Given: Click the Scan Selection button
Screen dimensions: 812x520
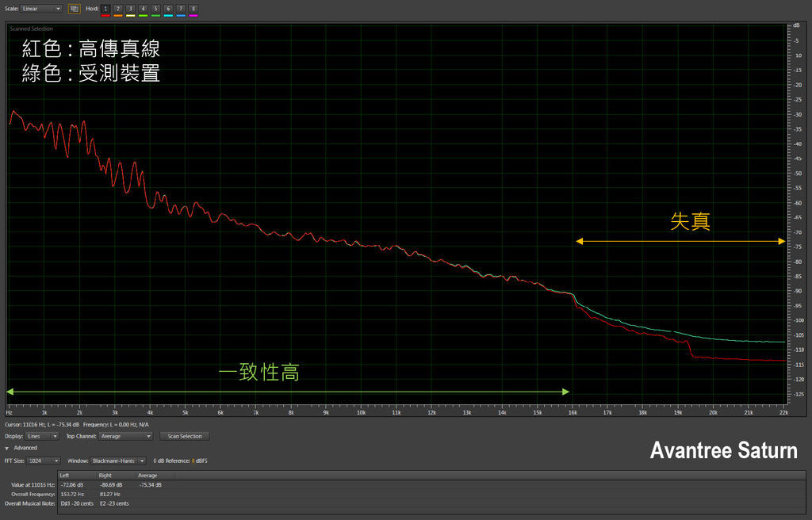Looking at the screenshot, I should coord(185,436).
